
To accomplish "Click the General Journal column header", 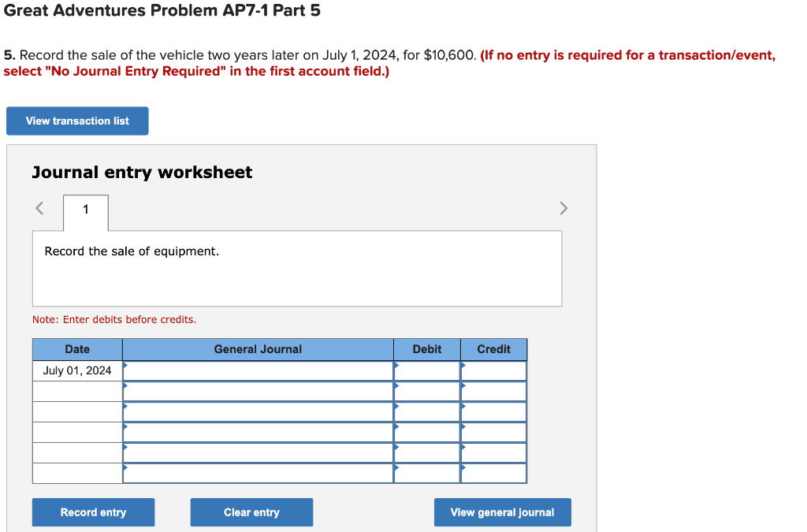I will tap(258, 349).
